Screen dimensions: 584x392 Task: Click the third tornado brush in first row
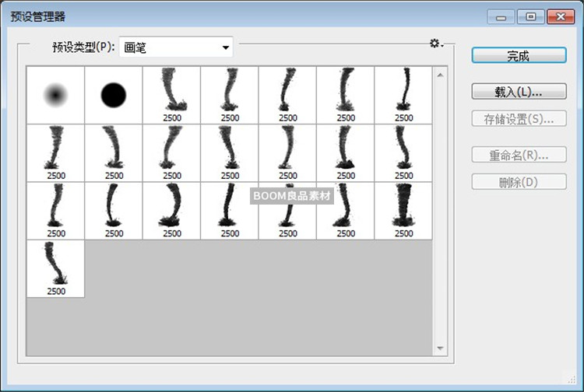(x=288, y=95)
